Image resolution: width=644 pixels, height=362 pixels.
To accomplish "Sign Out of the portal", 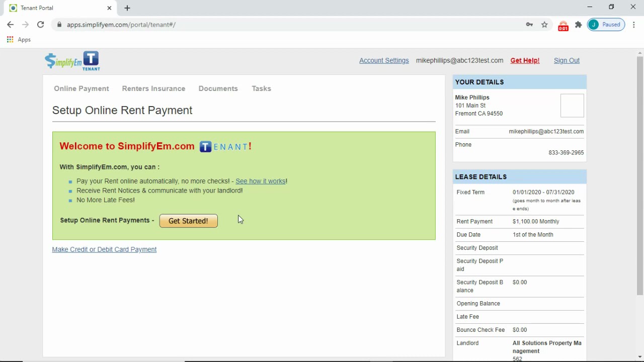I will pyautogui.click(x=567, y=60).
